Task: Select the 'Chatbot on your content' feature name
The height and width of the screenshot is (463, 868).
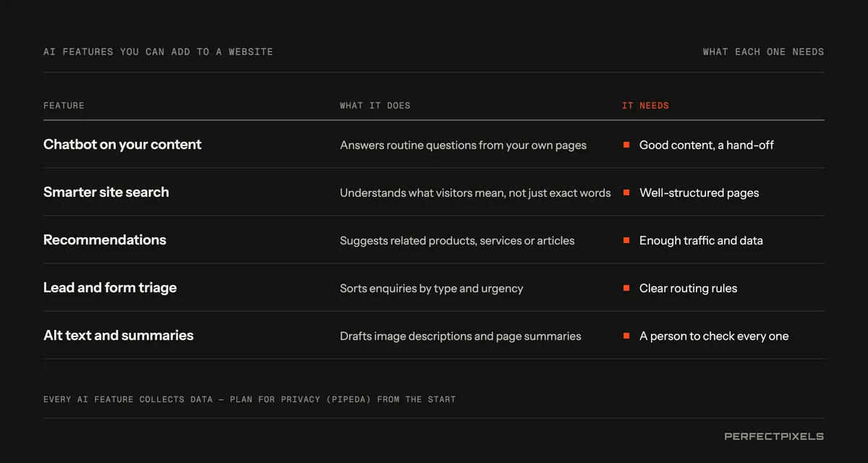Action: [122, 145]
